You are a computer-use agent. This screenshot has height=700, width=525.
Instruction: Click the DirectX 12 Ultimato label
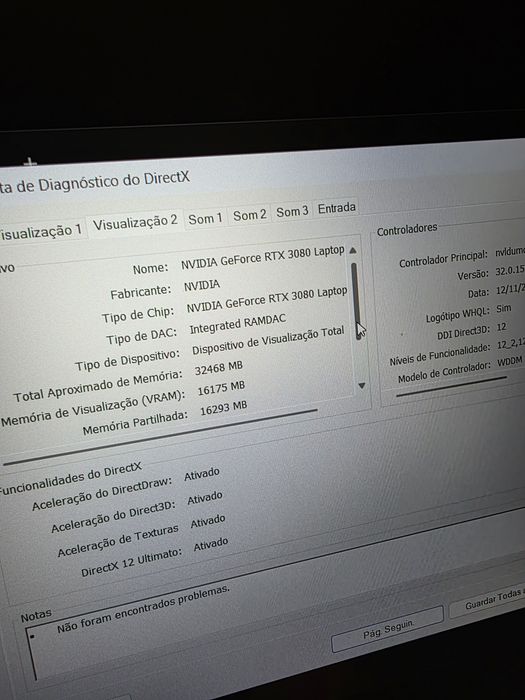click(x=131, y=562)
